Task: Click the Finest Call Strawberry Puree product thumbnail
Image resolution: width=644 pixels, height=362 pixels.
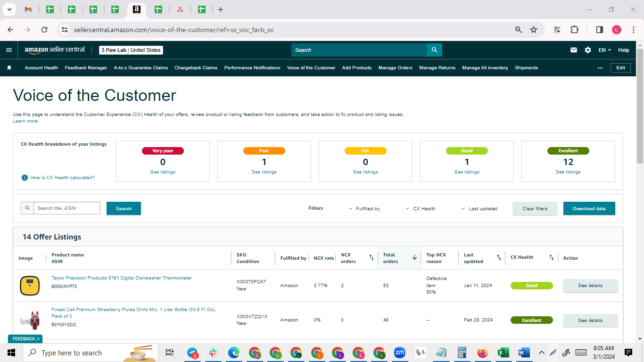Action: click(x=30, y=321)
